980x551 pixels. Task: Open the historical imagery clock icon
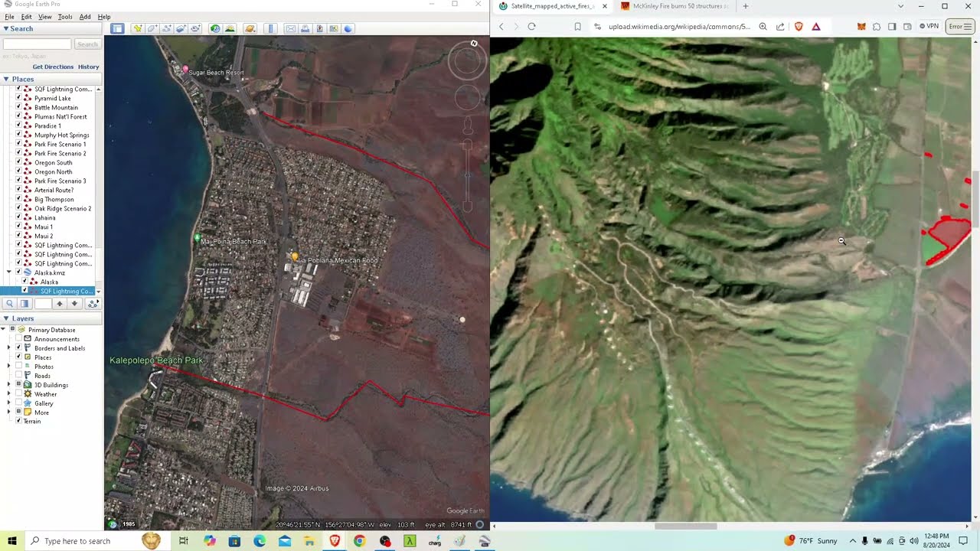coord(215,28)
